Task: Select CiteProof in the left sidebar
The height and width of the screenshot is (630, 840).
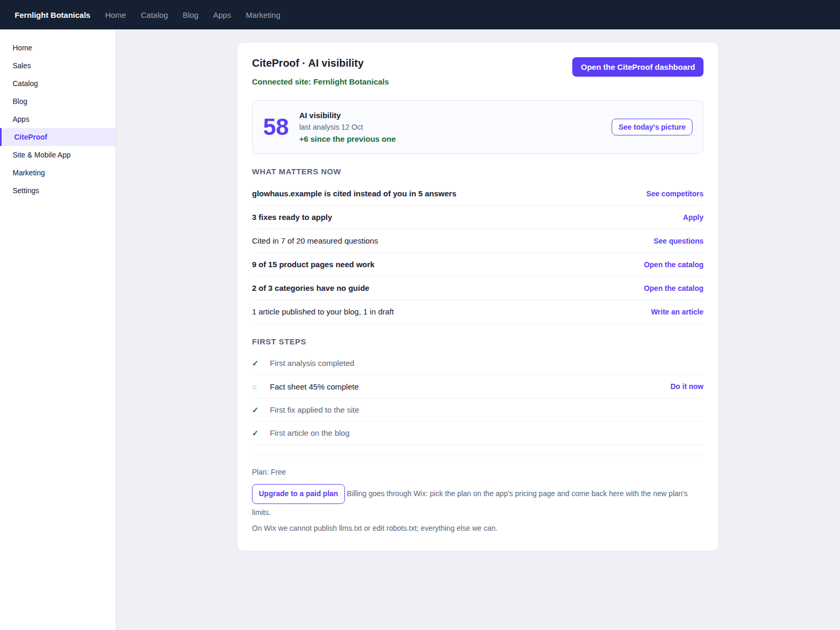Action: tap(58, 137)
